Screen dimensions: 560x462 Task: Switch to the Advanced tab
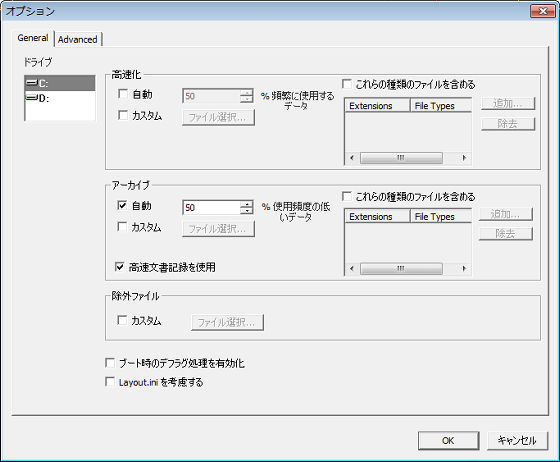pyautogui.click(x=78, y=39)
